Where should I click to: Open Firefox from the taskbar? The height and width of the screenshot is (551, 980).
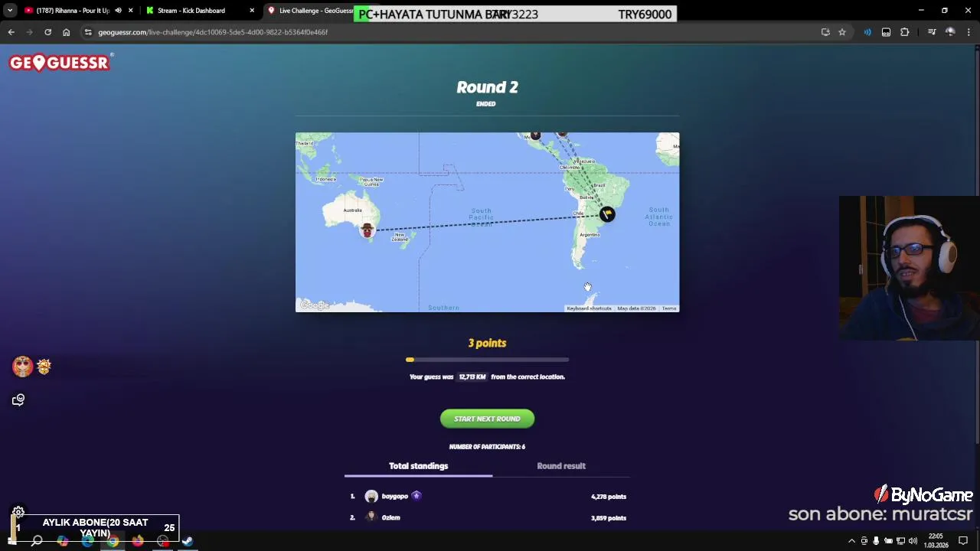pos(138,541)
